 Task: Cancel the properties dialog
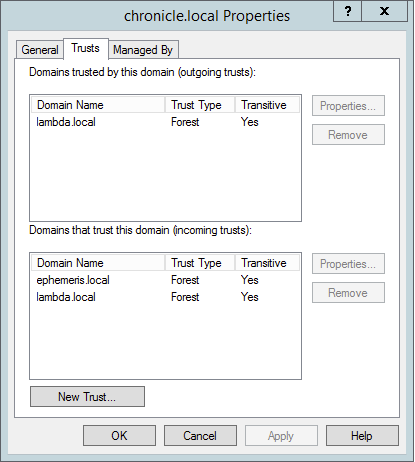[x=200, y=436]
